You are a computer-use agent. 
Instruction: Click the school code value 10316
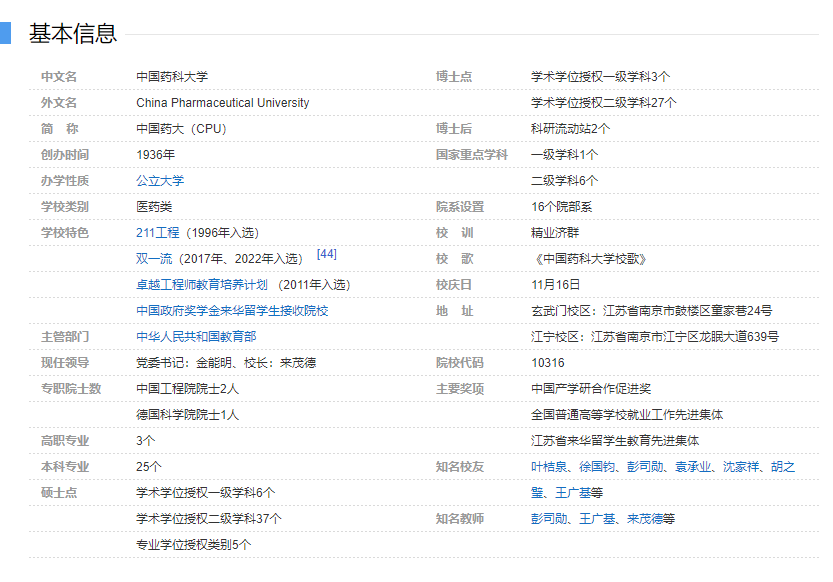click(547, 363)
